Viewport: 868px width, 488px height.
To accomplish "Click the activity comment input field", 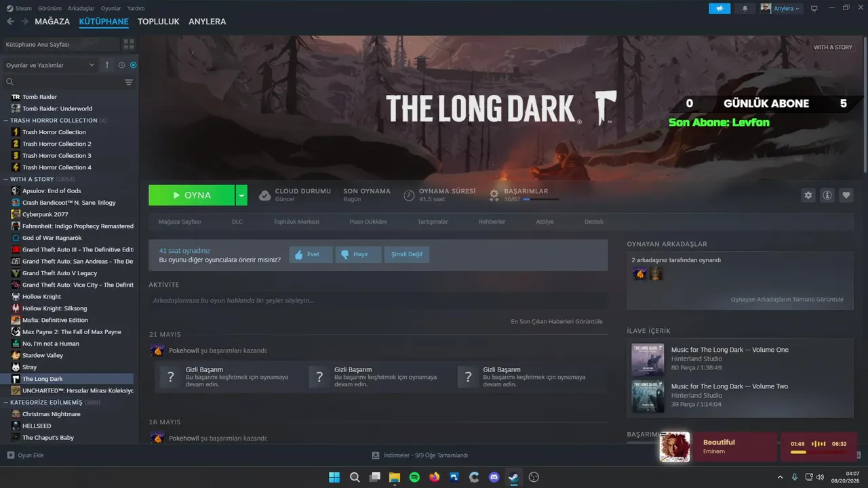I will coord(378,300).
